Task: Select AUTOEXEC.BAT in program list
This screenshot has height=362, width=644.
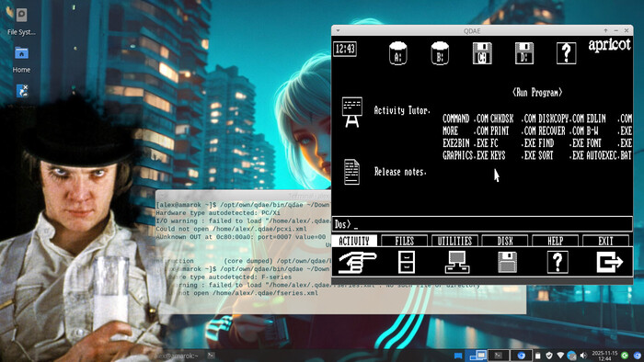Action: (x=609, y=156)
